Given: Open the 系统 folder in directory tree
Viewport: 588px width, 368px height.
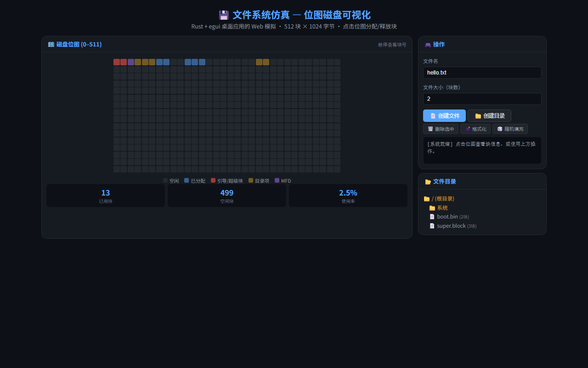Looking at the screenshot, I should (485, 208).
